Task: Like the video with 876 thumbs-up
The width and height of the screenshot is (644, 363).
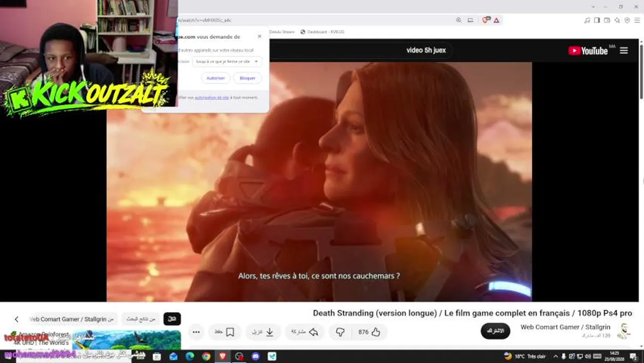Action: point(369,332)
